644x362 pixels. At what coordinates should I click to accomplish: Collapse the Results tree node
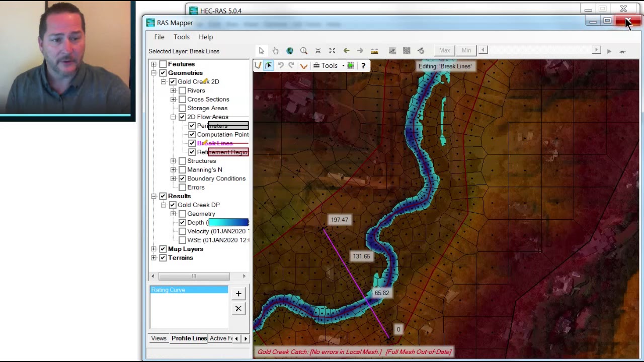coord(153,196)
